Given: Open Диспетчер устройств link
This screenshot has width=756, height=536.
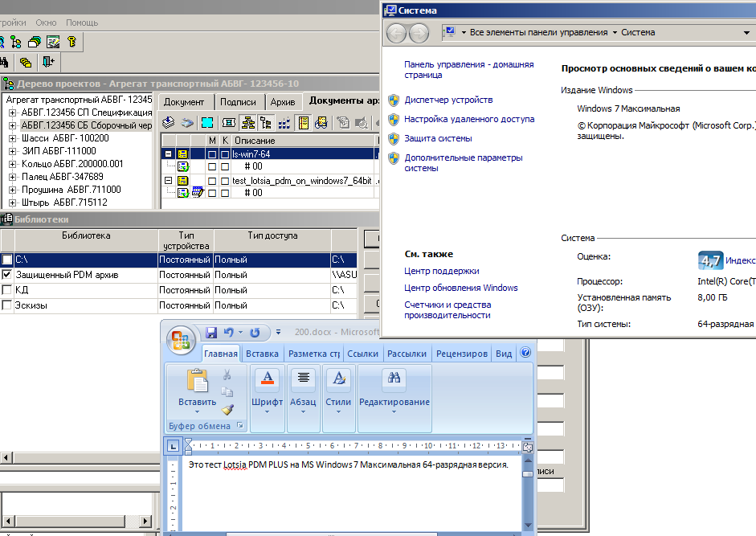Looking at the screenshot, I should (448, 100).
